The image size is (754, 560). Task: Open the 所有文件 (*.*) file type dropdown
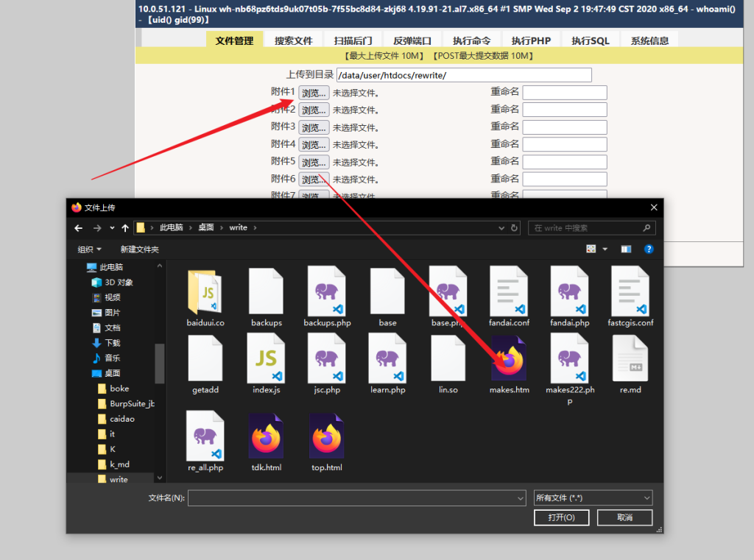tap(593, 498)
